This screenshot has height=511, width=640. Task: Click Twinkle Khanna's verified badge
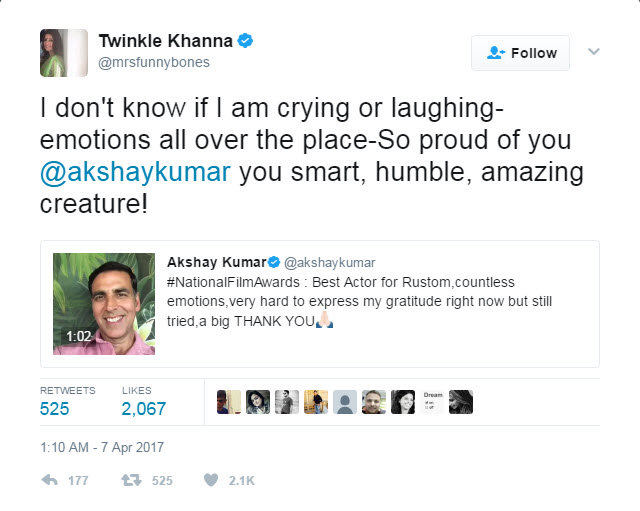coord(245,41)
